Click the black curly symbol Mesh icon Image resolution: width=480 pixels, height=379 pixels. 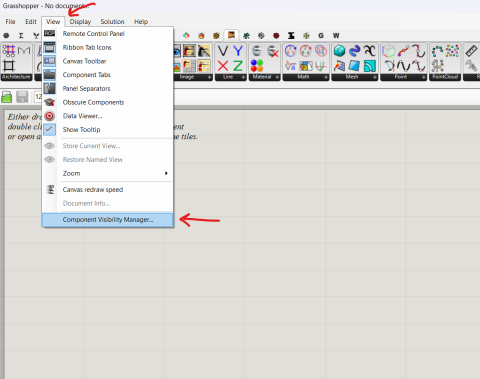pos(370,51)
